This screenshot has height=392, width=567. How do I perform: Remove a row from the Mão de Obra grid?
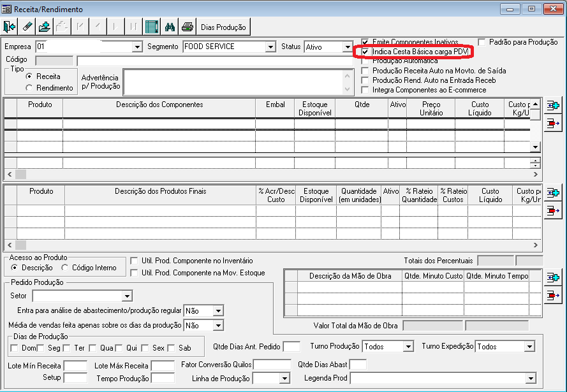[553, 296]
